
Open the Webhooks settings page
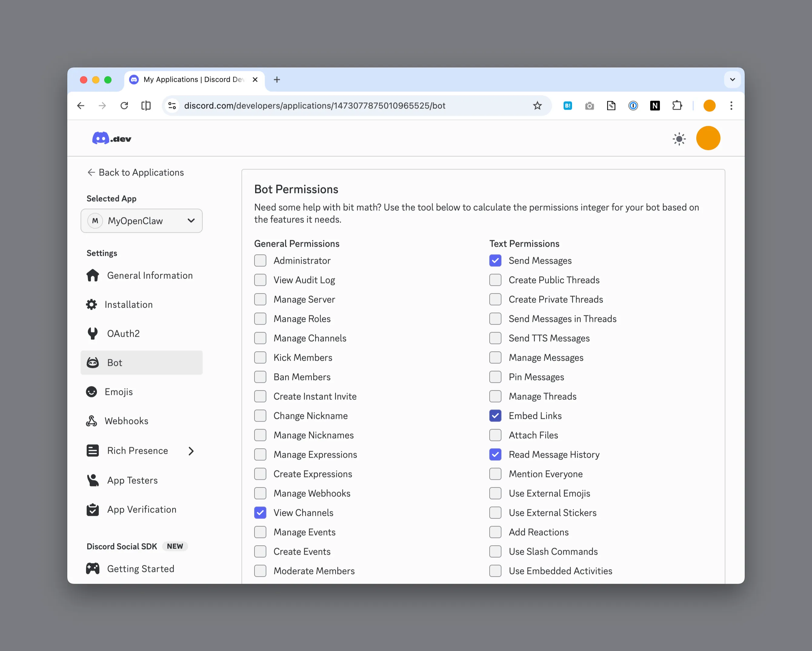126,421
